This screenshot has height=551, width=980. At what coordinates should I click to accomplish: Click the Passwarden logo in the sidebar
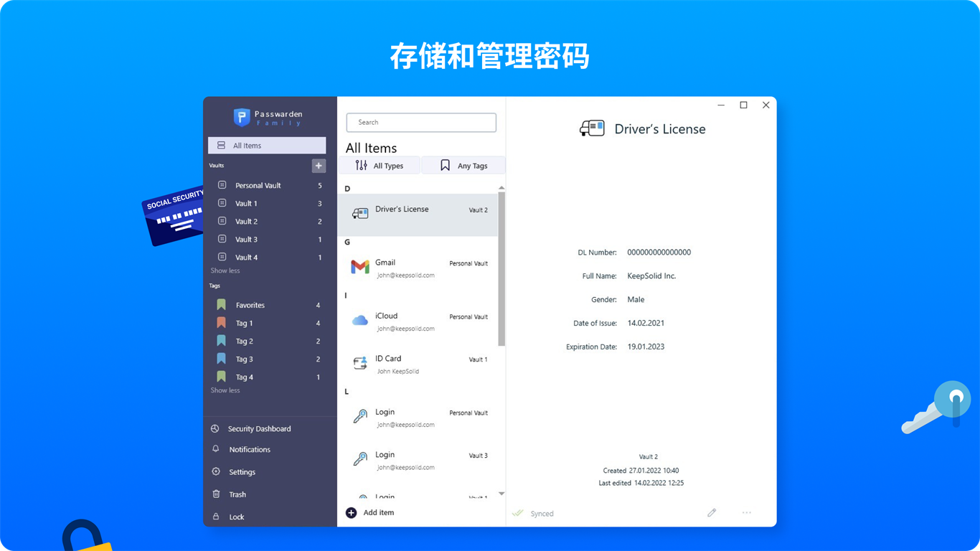click(269, 116)
